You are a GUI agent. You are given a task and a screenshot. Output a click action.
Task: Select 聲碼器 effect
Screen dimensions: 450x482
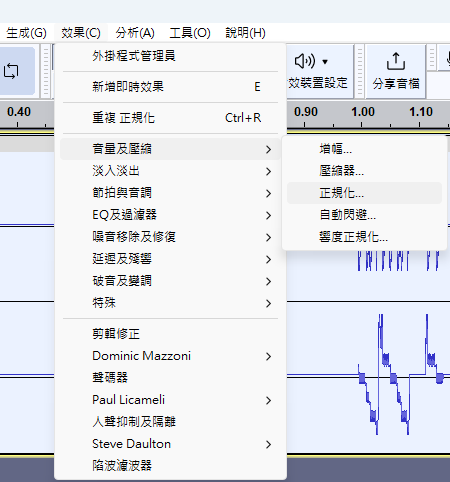(170, 378)
